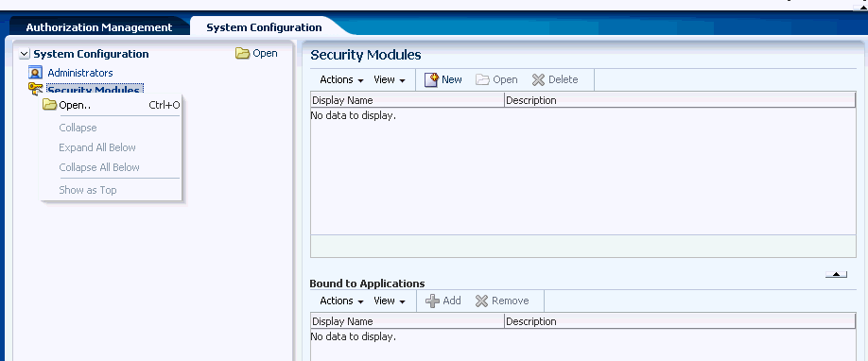Click the New button label

(452, 79)
